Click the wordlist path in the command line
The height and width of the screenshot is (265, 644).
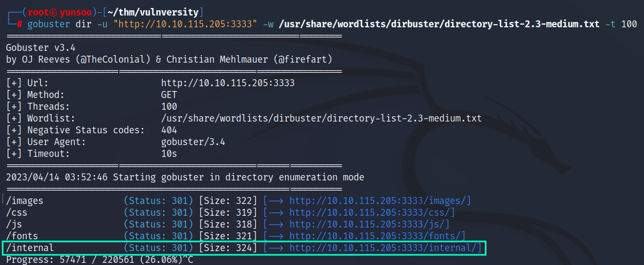tap(440, 25)
